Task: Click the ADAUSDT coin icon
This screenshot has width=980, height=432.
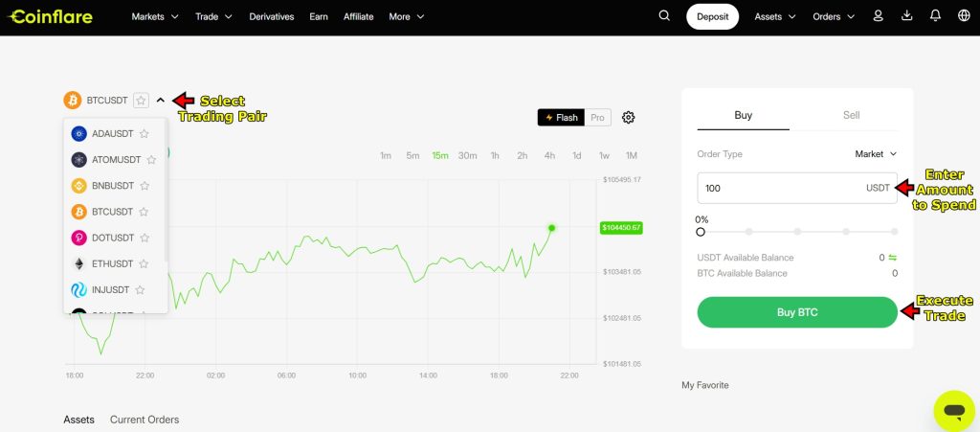Action: (78, 133)
